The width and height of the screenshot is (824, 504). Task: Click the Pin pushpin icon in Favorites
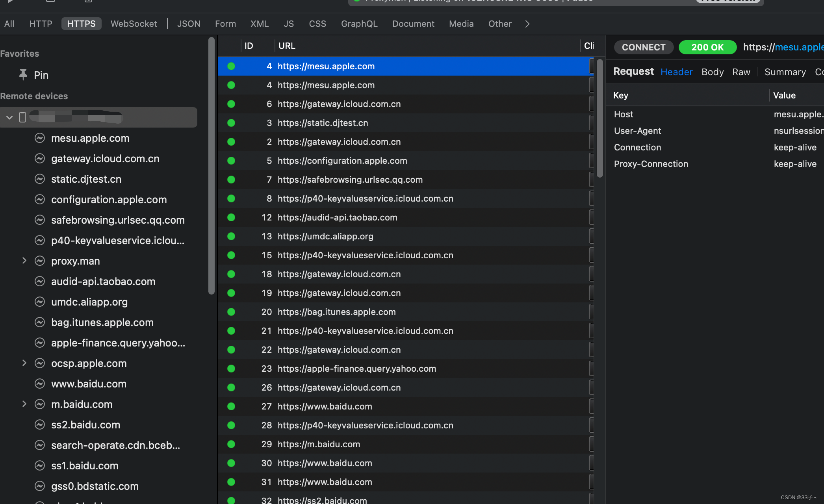tap(23, 75)
